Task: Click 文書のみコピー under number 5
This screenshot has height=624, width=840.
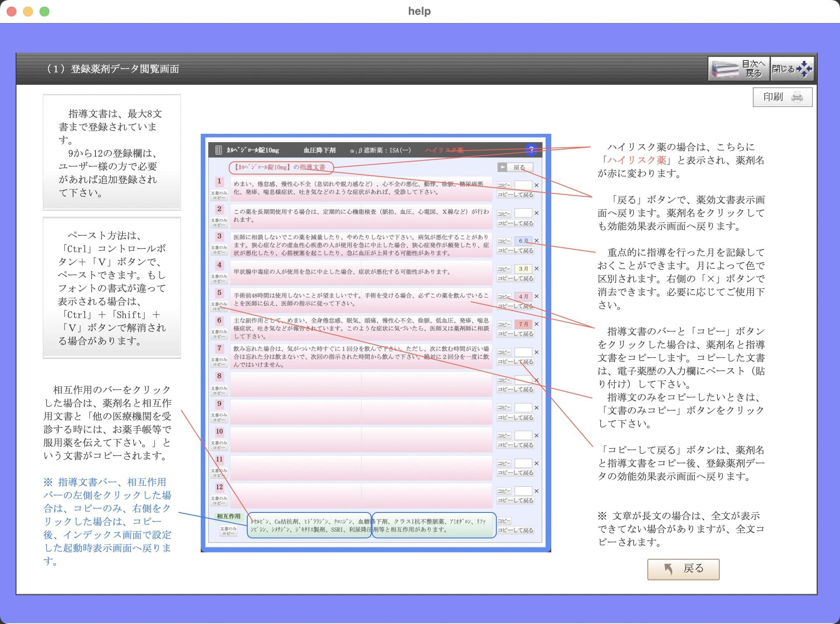Action: (219, 306)
